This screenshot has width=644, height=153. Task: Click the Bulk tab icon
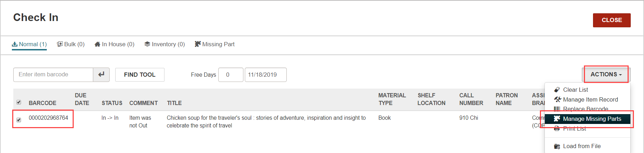[60, 44]
